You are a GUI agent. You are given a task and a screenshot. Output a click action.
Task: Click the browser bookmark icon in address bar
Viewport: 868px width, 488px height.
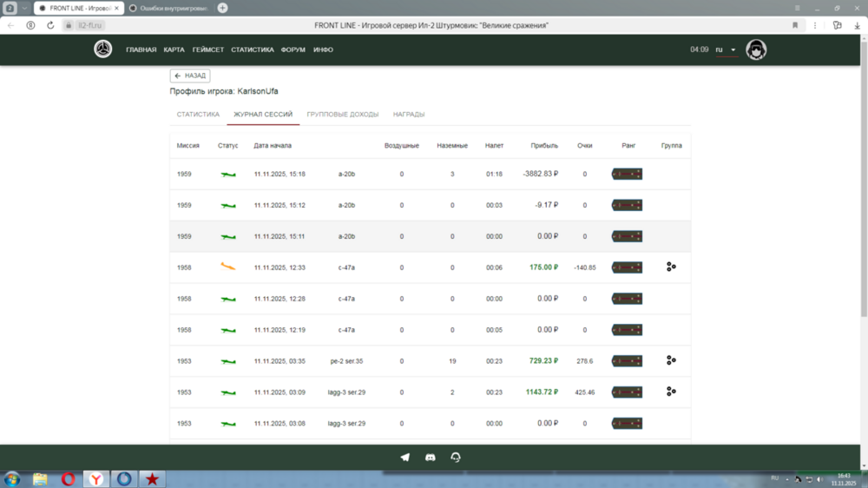(795, 25)
